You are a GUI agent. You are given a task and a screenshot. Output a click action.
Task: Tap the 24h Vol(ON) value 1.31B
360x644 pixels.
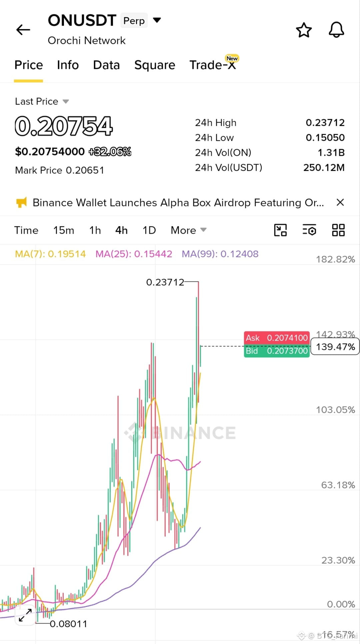(x=331, y=153)
